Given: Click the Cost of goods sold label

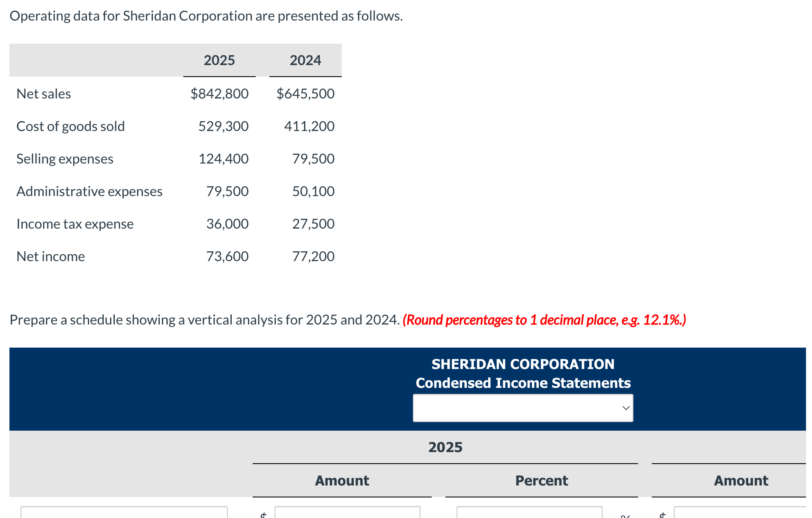Looking at the screenshot, I should pyautogui.click(x=71, y=126).
